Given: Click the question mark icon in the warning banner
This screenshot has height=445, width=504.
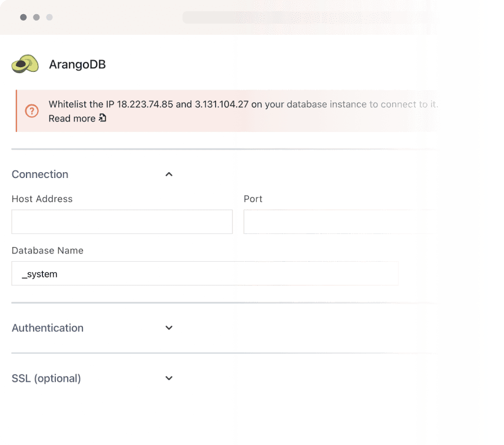Looking at the screenshot, I should 31,111.
